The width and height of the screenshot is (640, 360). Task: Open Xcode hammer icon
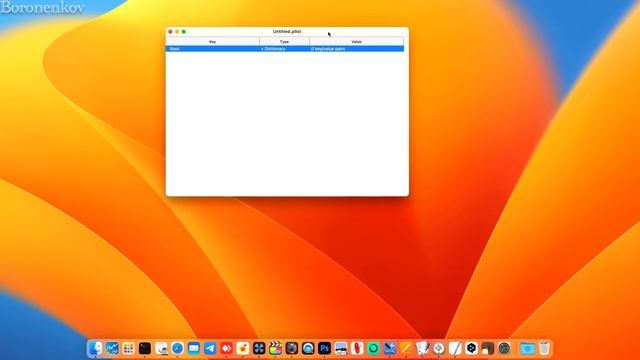tap(389, 348)
